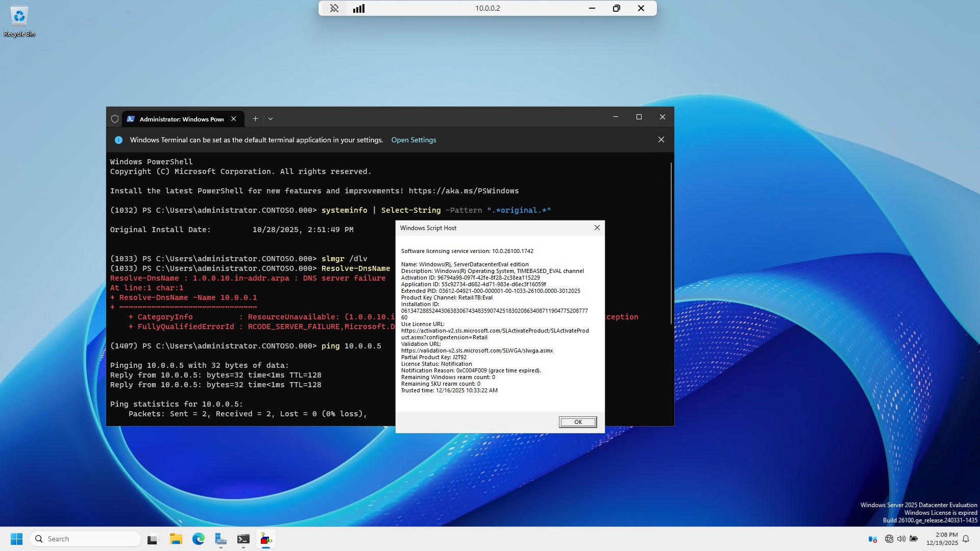Screen dimensions: 980x551
Task: Click the taskbar Search box
Action: (x=86, y=539)
